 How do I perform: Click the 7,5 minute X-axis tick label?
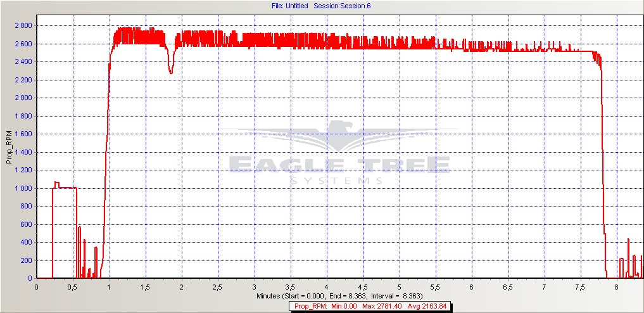point(581,287)
